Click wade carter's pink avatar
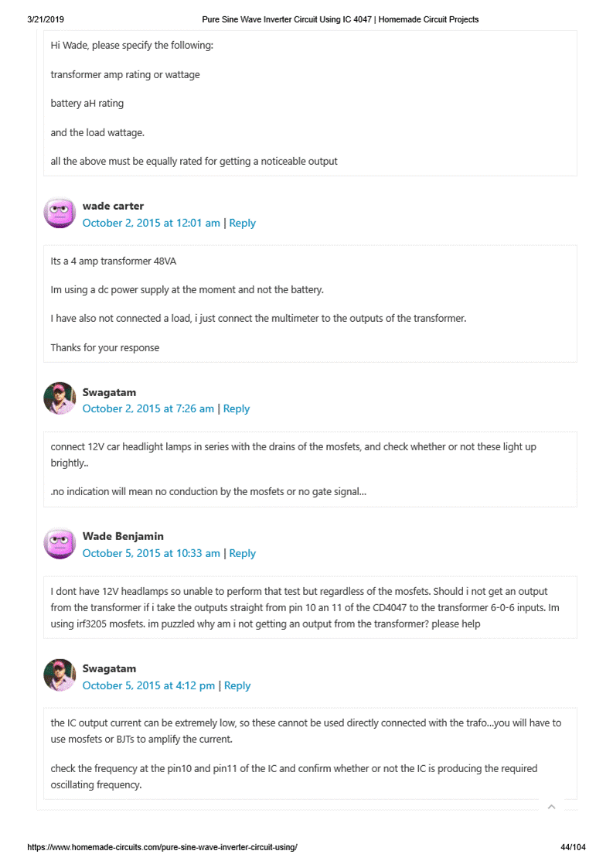Screen dimensions: 613x868 pos(59,213)
